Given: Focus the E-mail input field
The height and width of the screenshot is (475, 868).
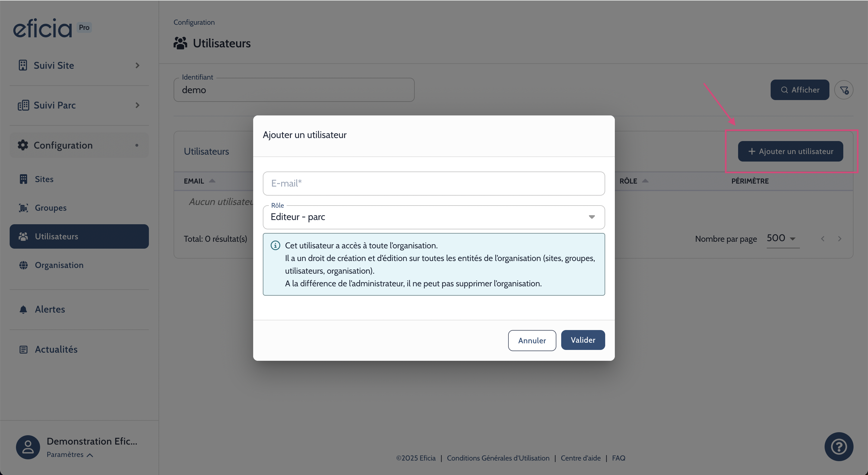Looking at the screenshot, I should click(x=433, y=184).
